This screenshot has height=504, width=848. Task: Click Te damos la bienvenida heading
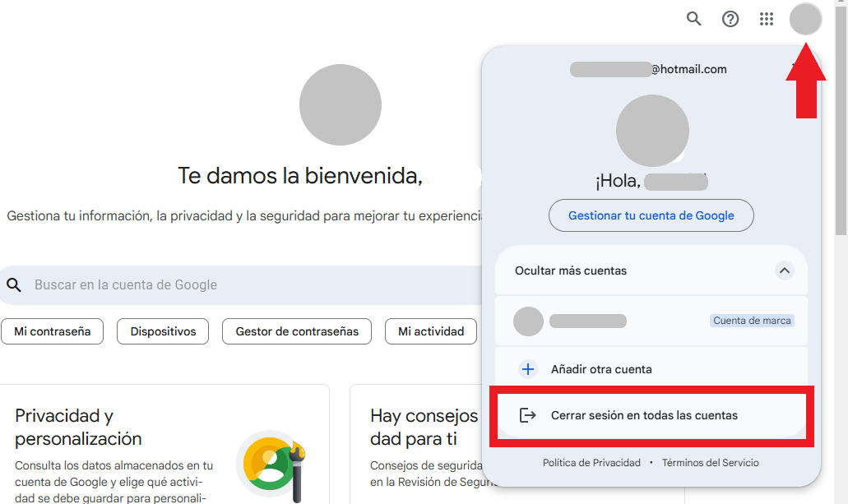[x=300, y=176]
